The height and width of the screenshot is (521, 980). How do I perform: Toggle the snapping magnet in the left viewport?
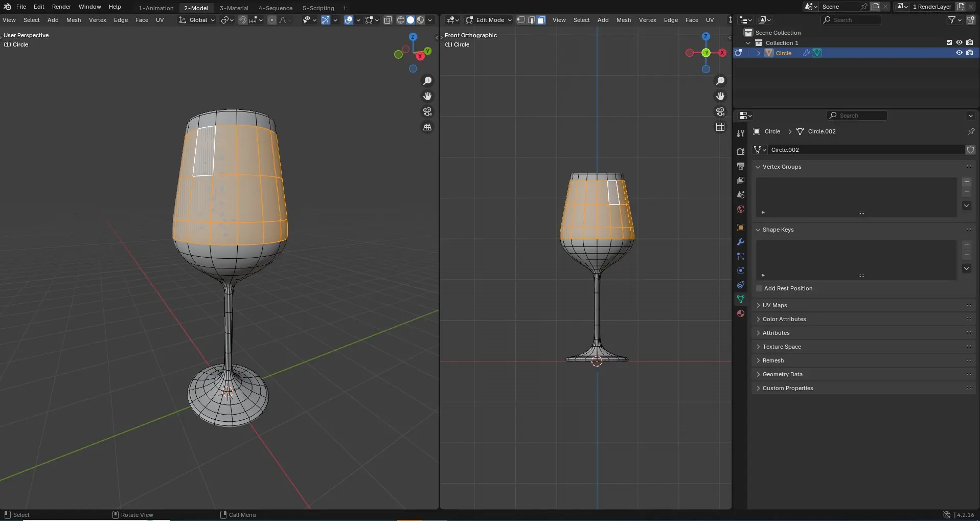243,20
